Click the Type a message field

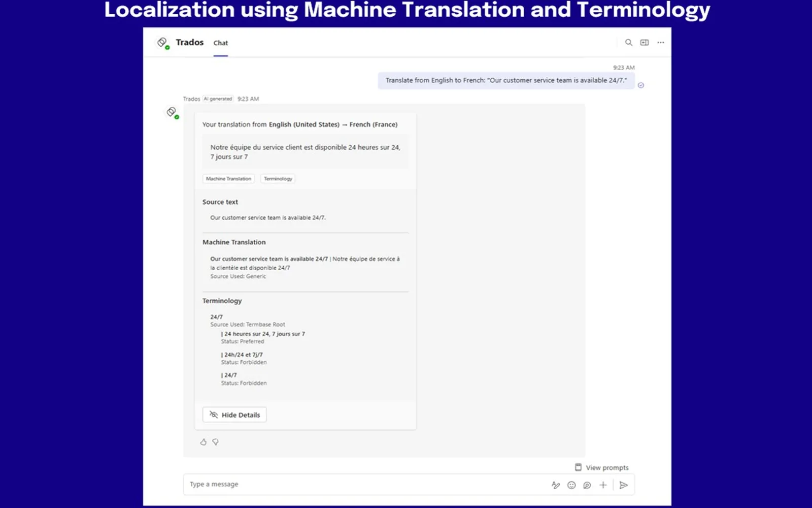pyautogui.click(x=365, y=485)
